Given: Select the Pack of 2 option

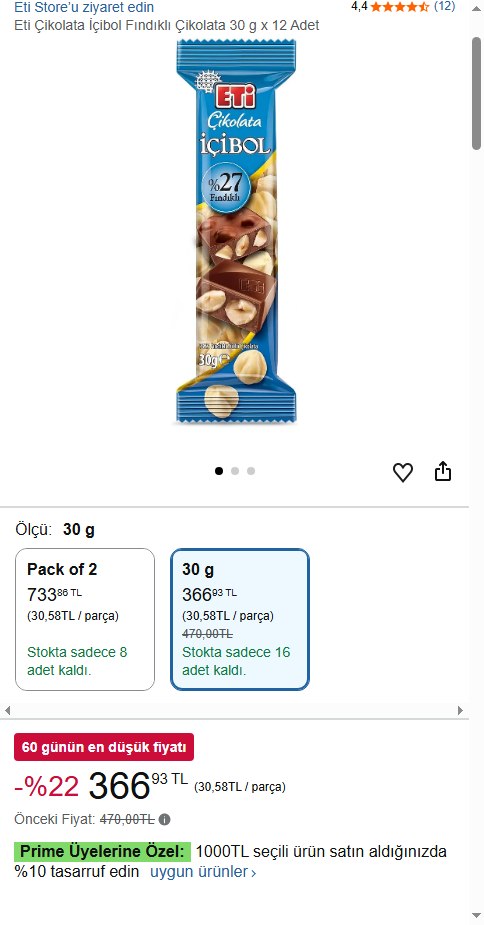Looking at the screenshot, I should pos(85,619).
